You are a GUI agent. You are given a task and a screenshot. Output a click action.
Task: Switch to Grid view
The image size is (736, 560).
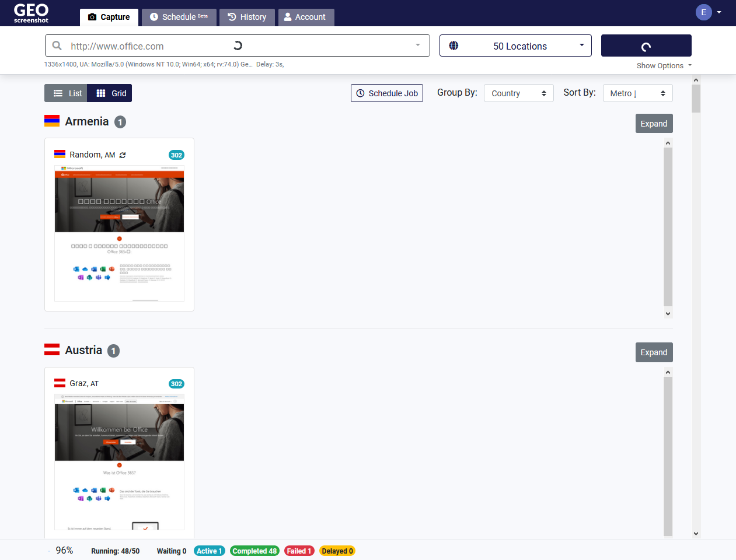click(x=109, y=93)
